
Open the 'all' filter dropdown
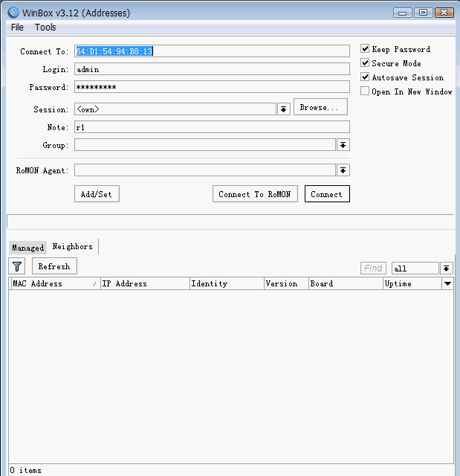[446, 268]
